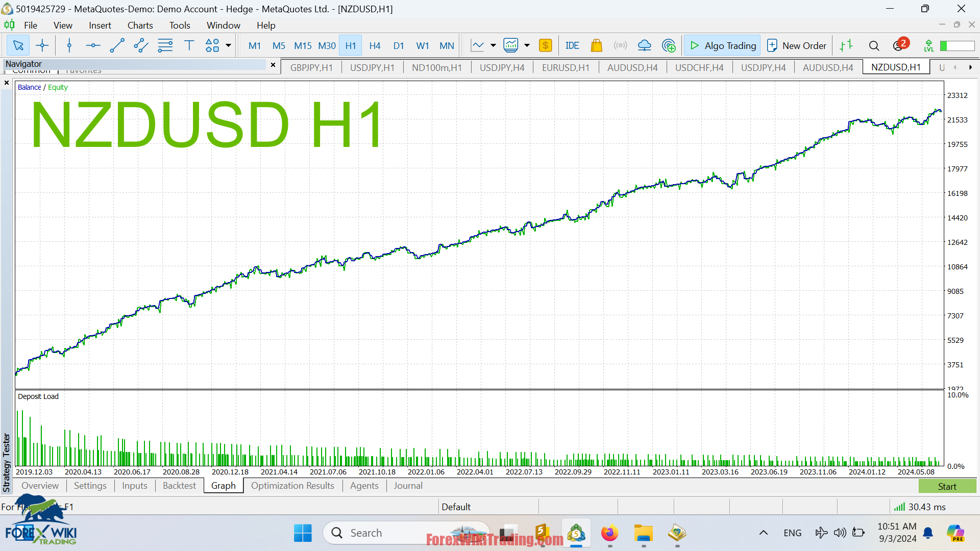Open the chart type dropdown arrow

click(x=493, y=45)
